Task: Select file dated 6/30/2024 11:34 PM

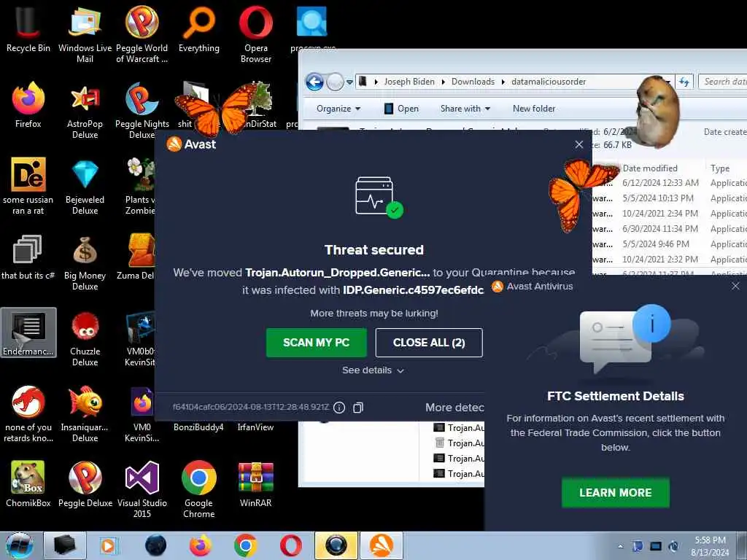Action: click(x=670, y=228)
